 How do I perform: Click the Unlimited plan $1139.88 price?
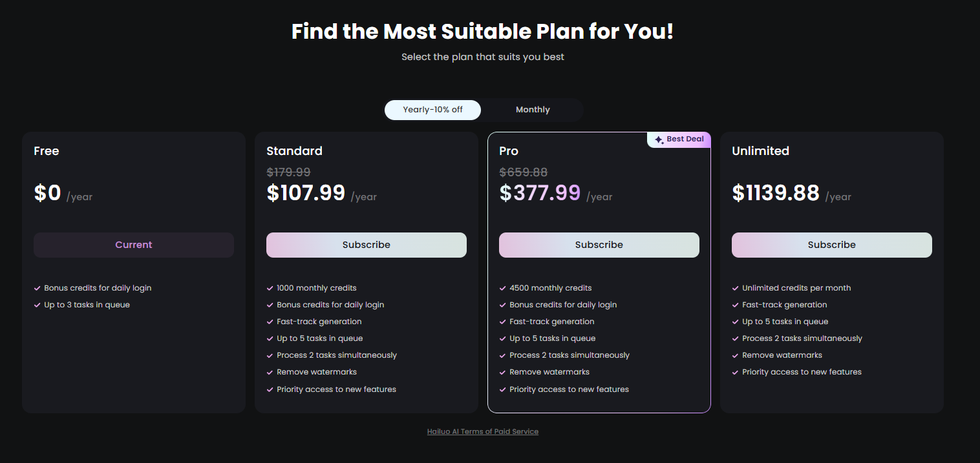tap(776, 193)
